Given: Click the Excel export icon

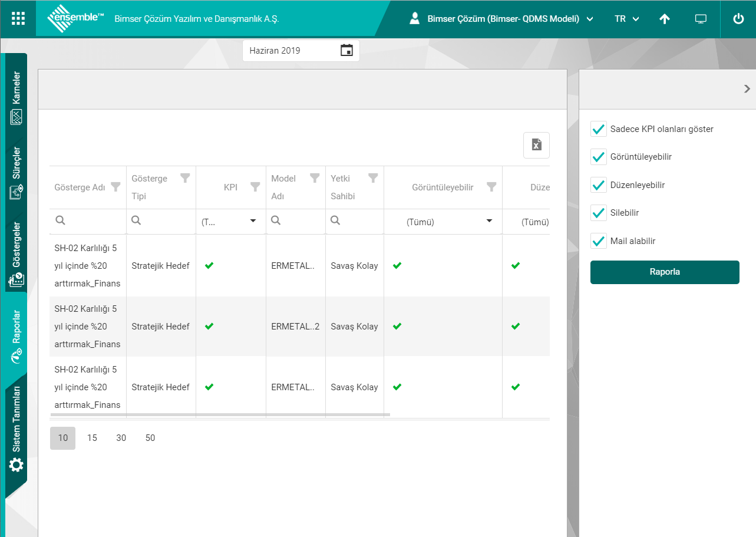Looking at the screenshot, I should [536, 145].
